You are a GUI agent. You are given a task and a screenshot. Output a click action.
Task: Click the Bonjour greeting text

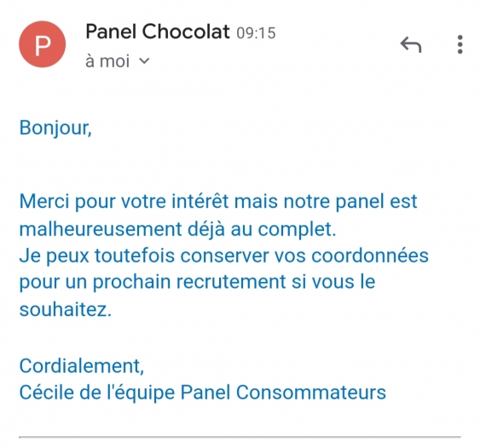click(55, 128)
